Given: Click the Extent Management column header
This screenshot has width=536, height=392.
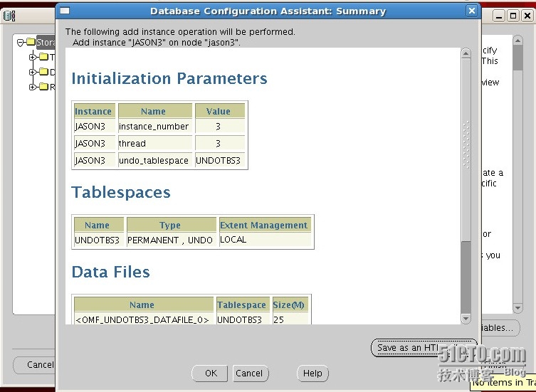Looking at the screenshot, I should point(264,226).
